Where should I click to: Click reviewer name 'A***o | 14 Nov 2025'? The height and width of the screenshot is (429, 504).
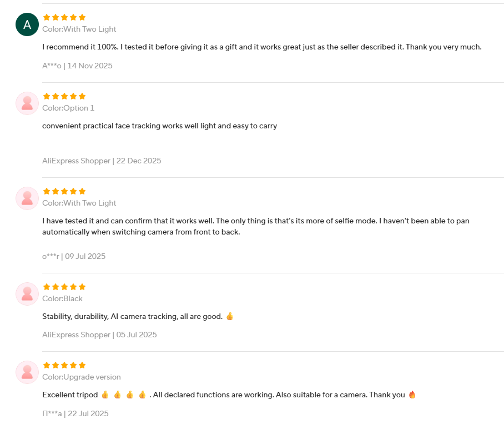coord(77,66)
